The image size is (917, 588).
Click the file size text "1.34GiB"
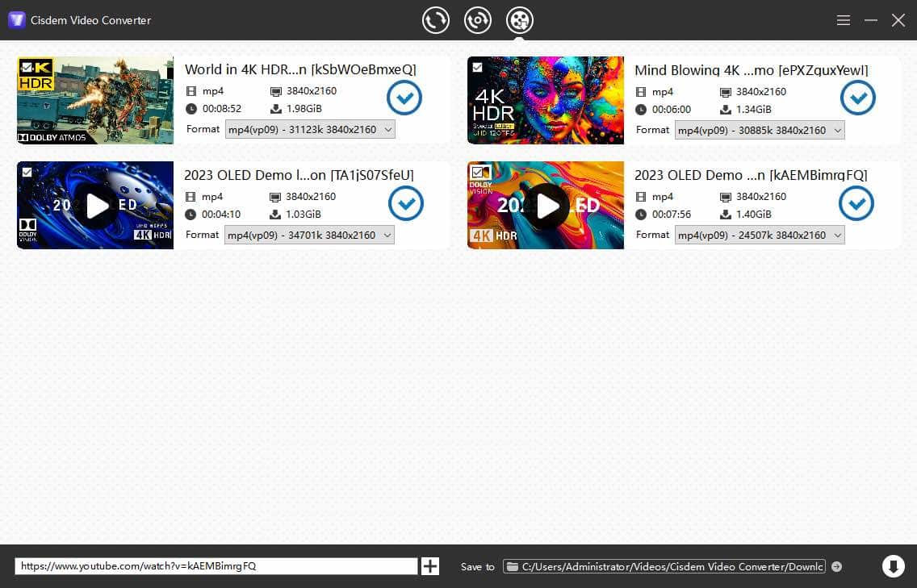coord(754,110)
